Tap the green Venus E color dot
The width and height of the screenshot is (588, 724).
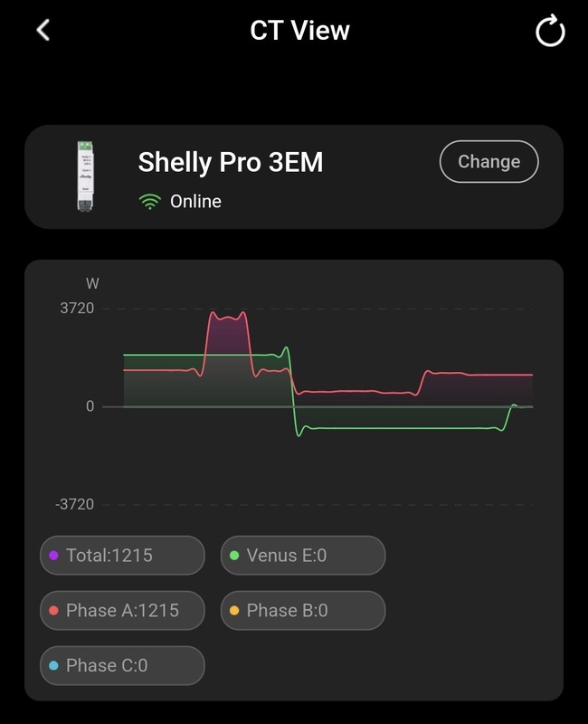click(234, 556)
